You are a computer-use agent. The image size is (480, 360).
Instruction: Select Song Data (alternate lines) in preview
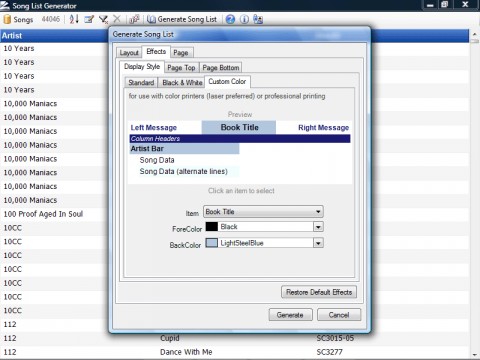184,171
